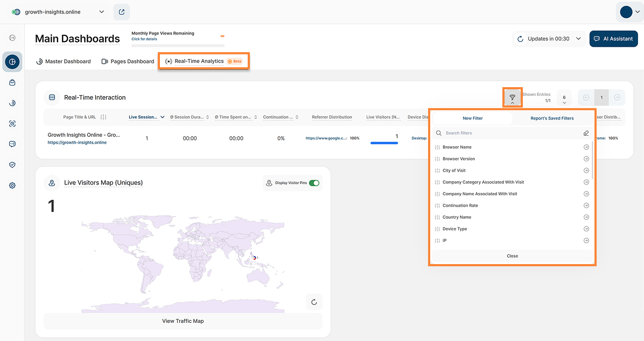This screenshot has width=644, height=341.
Task: Click the eraser clear-filters icon
Action: coord(586,133)
